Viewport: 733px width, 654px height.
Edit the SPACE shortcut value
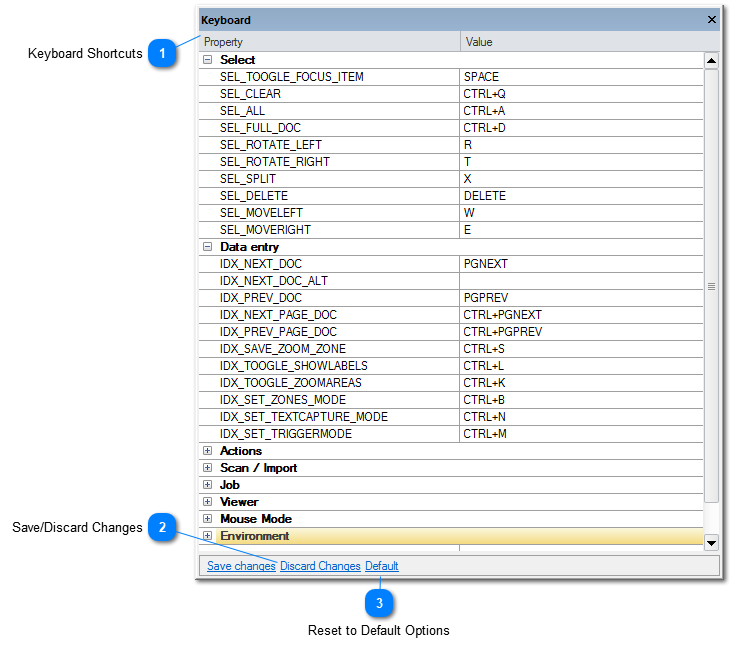click(582, 77)
